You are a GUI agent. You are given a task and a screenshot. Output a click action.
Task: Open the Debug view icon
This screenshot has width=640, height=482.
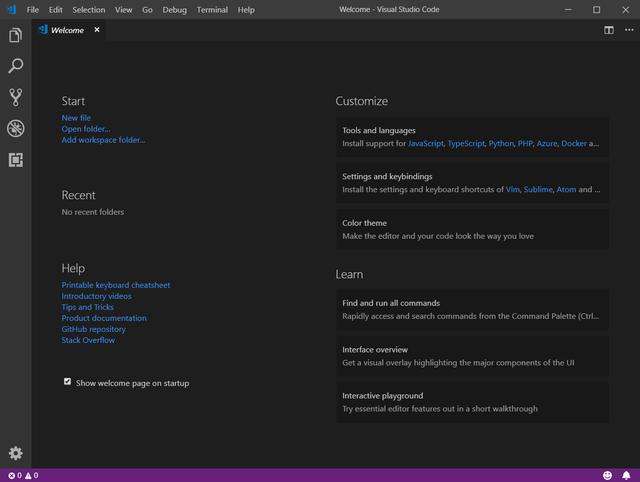pos(15,128)
